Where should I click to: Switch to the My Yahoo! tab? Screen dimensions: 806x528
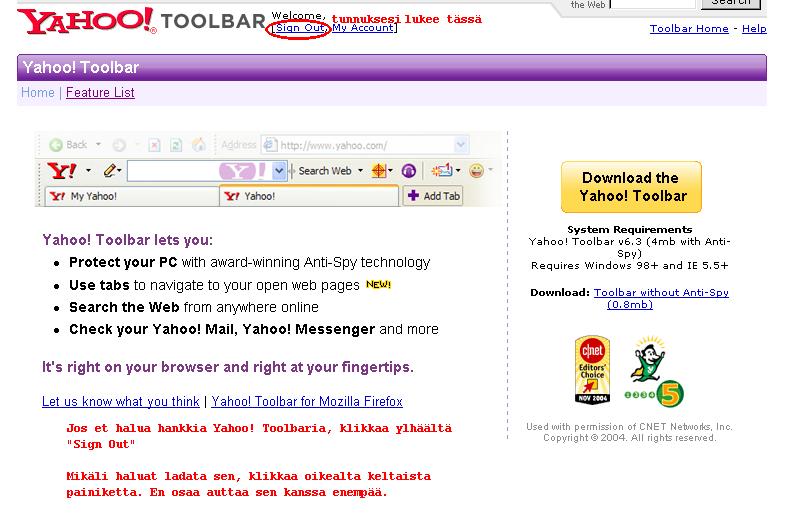[x=93, y=197]
